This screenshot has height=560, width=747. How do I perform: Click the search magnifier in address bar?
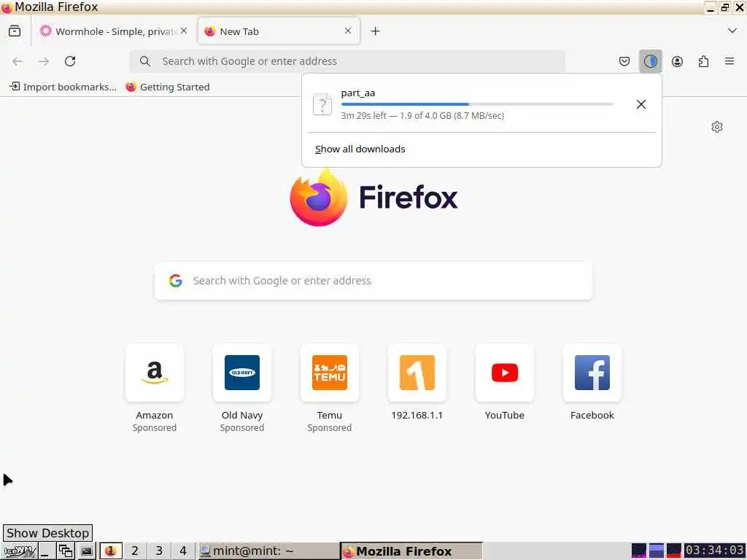145,61
